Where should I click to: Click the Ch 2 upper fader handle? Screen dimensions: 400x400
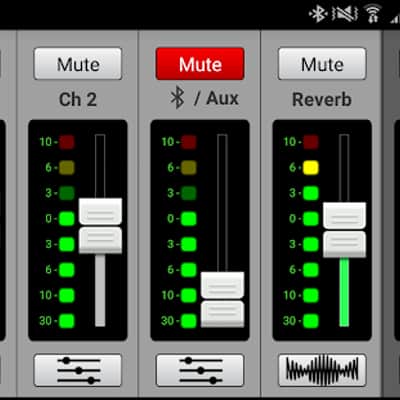[100, 212]
